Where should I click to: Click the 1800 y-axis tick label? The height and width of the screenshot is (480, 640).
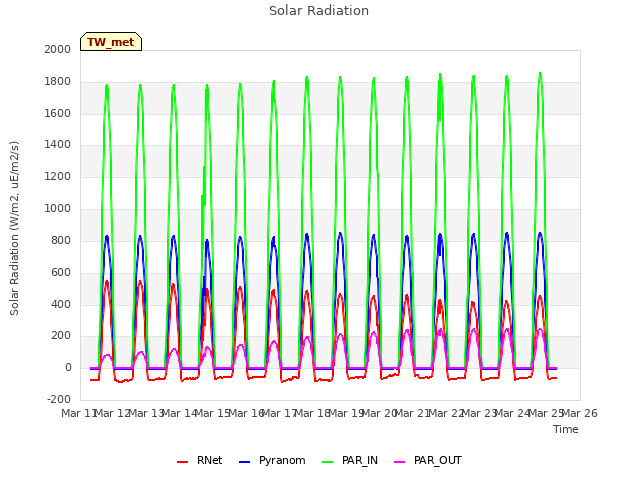pyautogui.click(x=58, y=82)
